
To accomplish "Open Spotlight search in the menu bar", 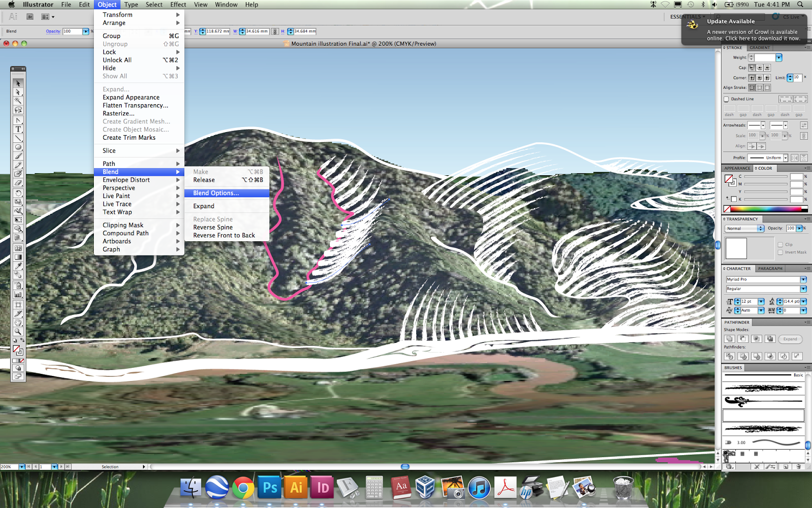I will (x=800, y=5).
